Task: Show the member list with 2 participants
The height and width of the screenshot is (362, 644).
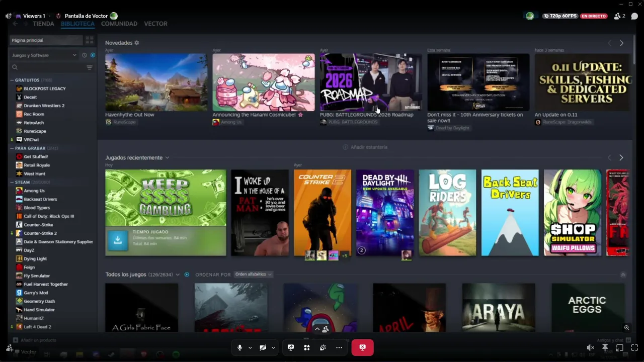Action: coord(619,16)
